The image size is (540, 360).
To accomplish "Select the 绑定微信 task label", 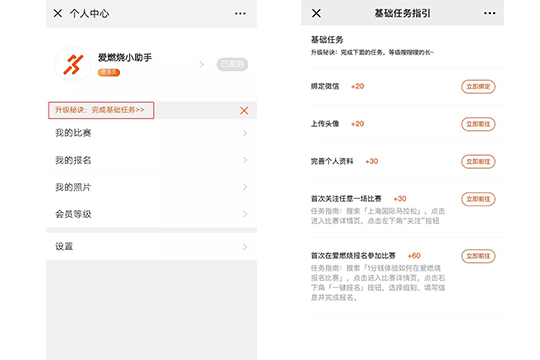I will tap(325, 86).
